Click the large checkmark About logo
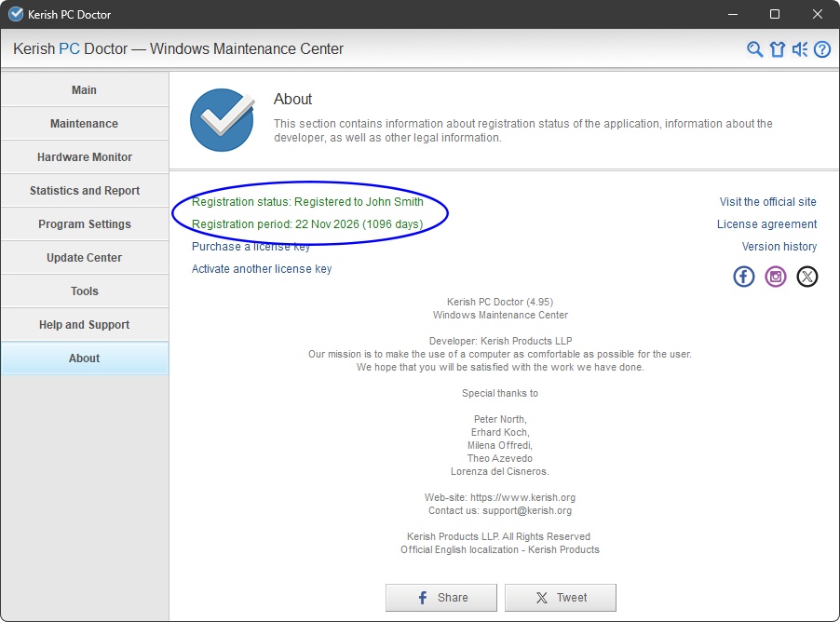Screen dimensions: 840x622 pos(222,120)
